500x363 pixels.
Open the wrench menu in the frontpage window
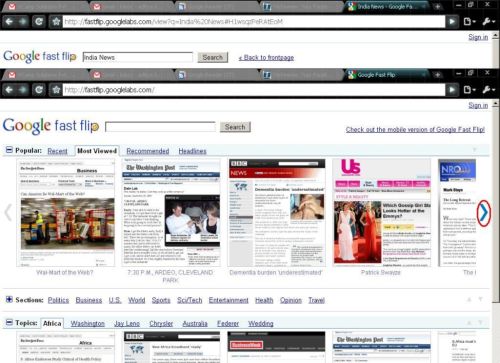[488, 90]
